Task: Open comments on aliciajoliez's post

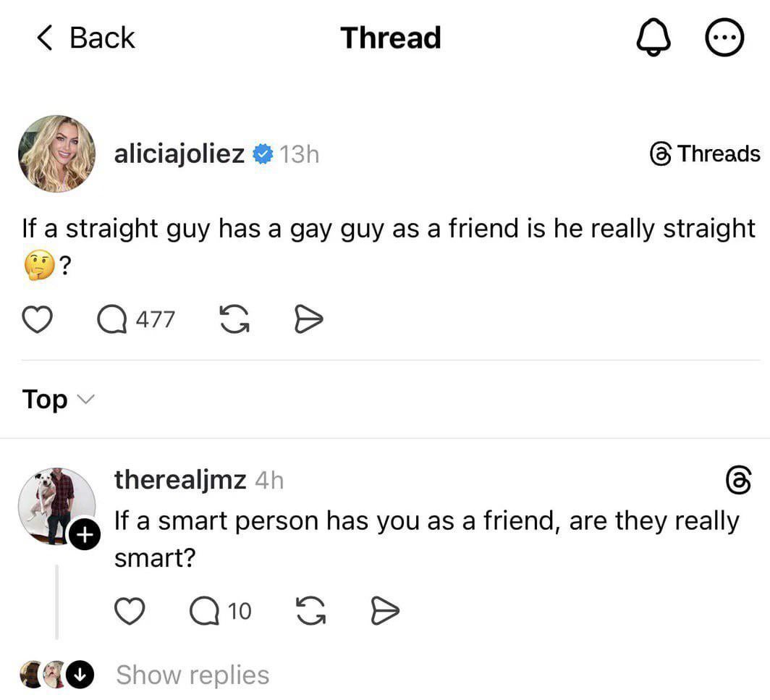Action: tap(112, 319)
